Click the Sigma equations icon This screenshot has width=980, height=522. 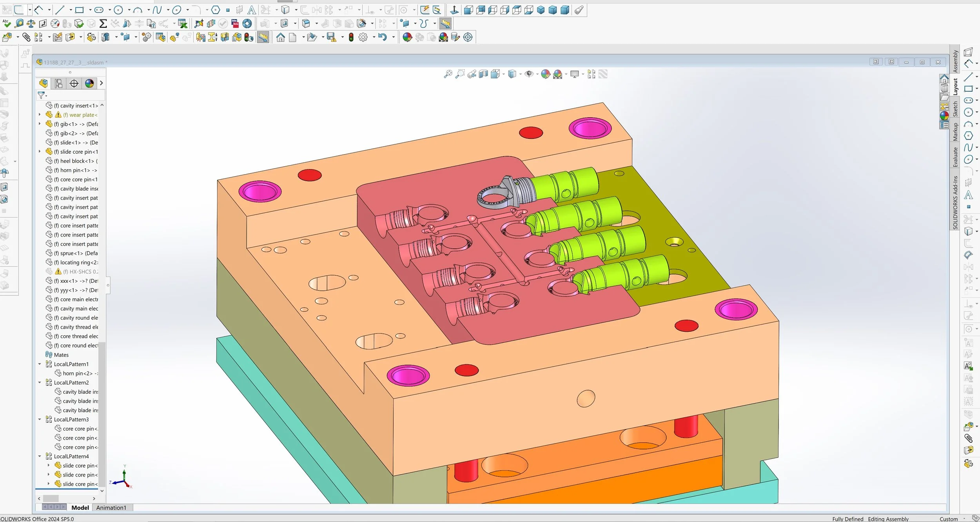103,24
